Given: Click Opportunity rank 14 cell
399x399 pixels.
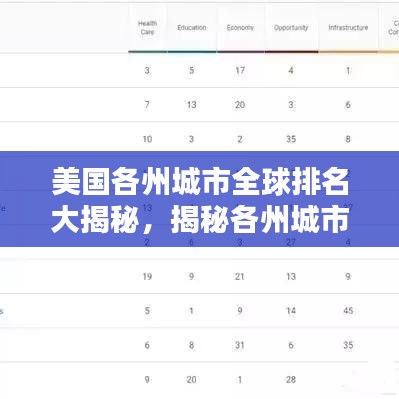Looking at the screenshot, I should click(x=291, y=311).
